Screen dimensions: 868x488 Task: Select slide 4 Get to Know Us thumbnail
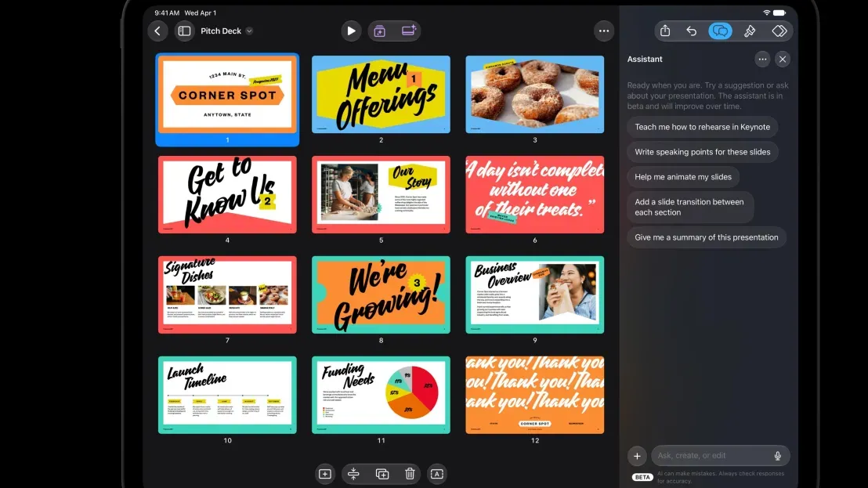pos(227,194)
